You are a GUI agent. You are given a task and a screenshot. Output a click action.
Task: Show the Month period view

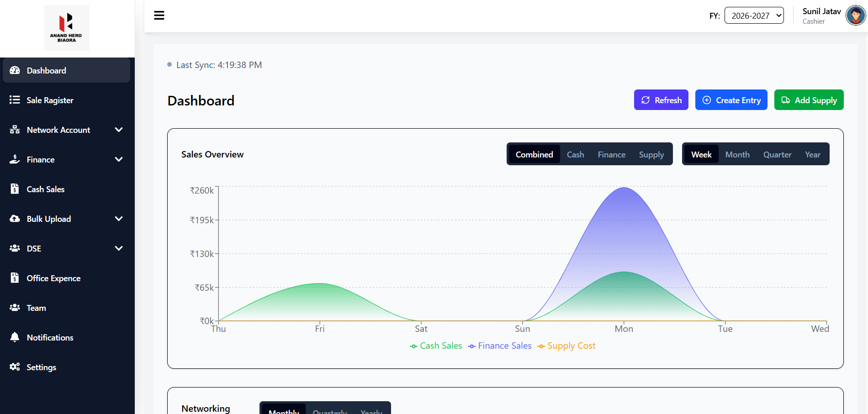[737, 154]
